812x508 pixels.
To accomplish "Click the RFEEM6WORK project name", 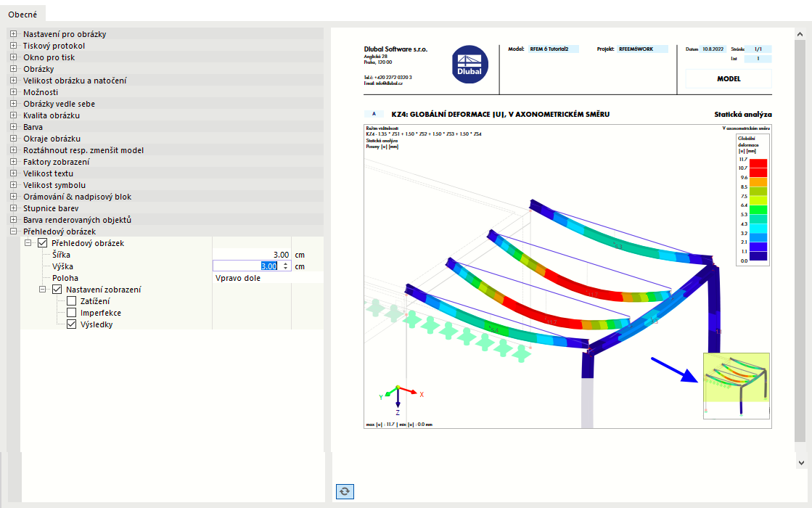I will (643, 49).
